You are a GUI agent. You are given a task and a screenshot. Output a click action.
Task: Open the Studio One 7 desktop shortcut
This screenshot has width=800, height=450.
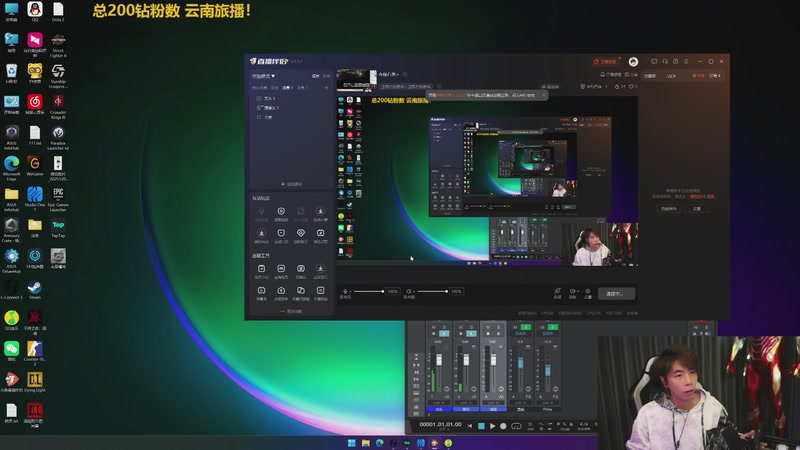[35, 198]
